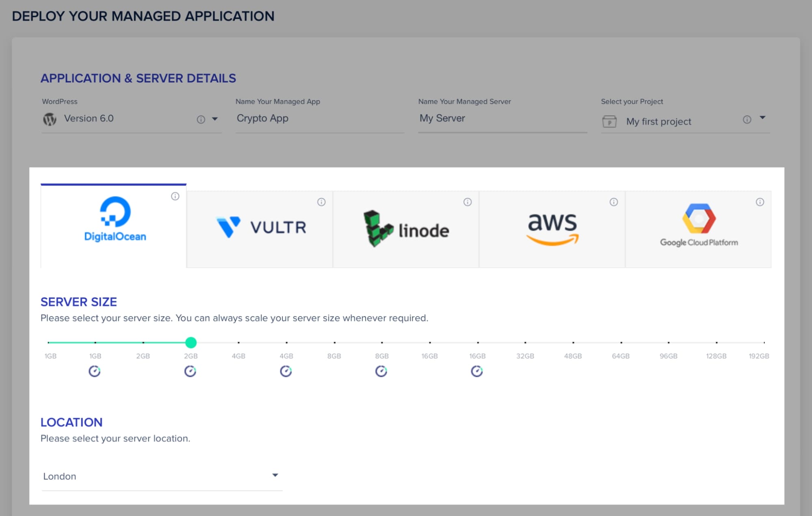Click the Name Your Managed Server label
This screenshot has width=812, height=516.
click(x=465, y=102)
